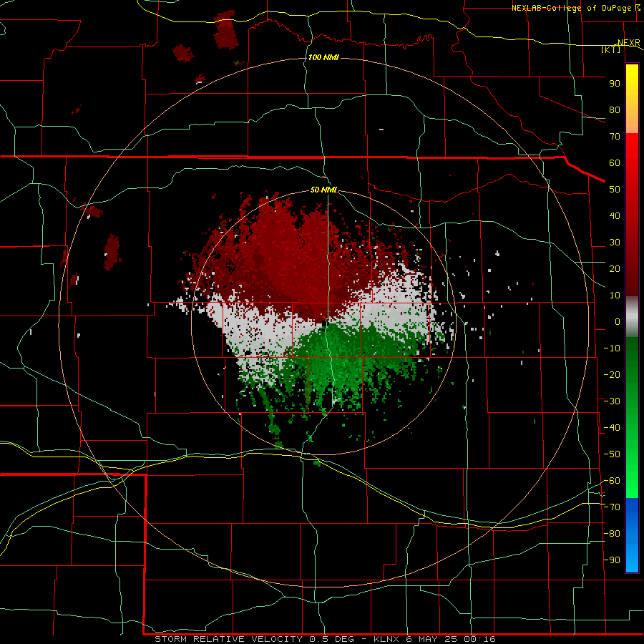Click the -70 scale label
The height and width of the screenshot is (644, 644).
pyautogui.click(x=612, y=507)
